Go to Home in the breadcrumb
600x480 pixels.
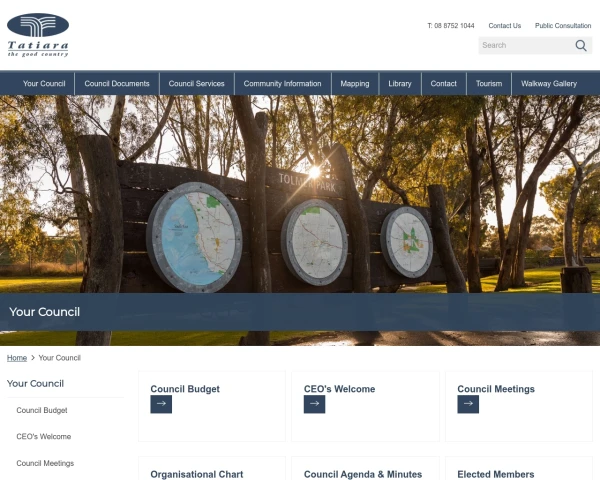point(17,358)
